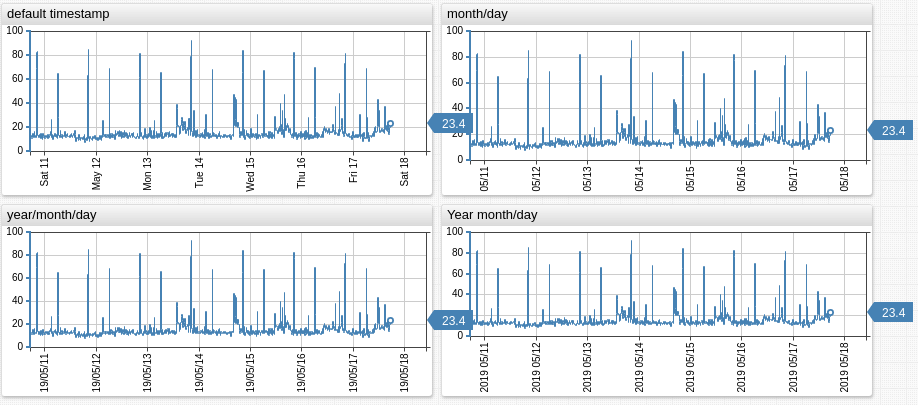Click the "default timestamp" widget header

tap(217, 14)
